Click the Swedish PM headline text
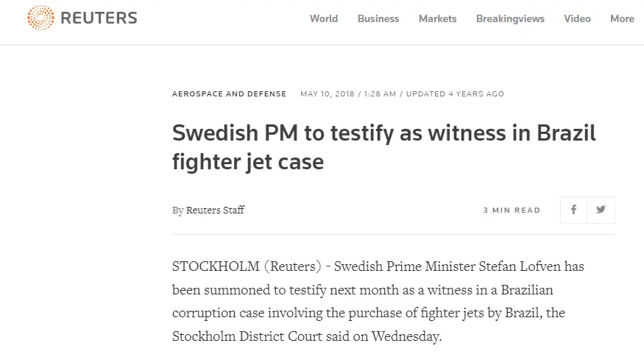Viewport: 644px width, 357px height. 384,147
